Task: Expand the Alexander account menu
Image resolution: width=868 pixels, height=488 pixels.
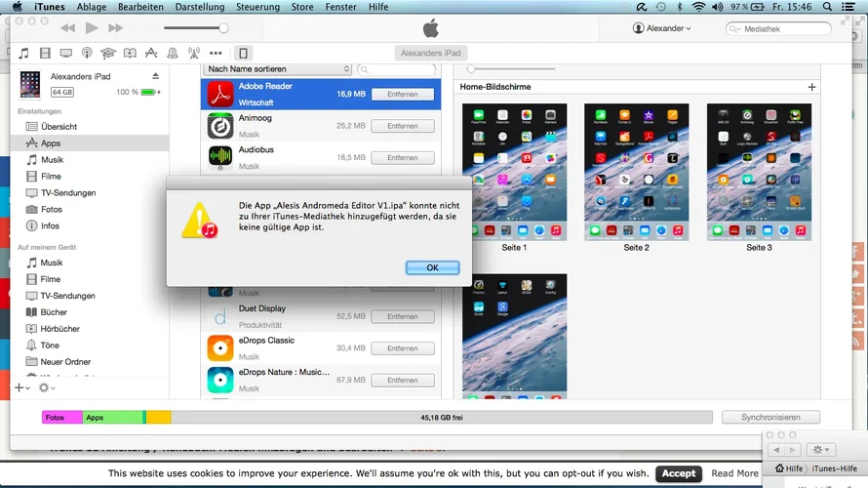Action: coord(661,28)
